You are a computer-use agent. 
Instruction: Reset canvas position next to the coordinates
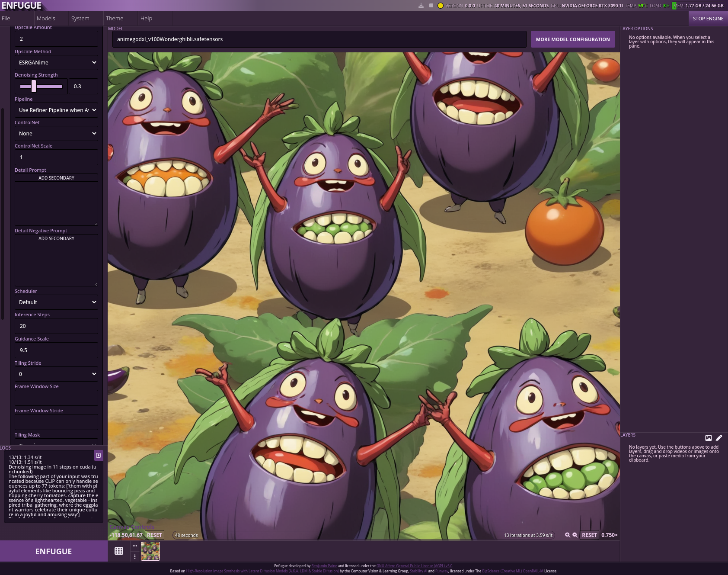pyautogui.click(x=154, y=535)
